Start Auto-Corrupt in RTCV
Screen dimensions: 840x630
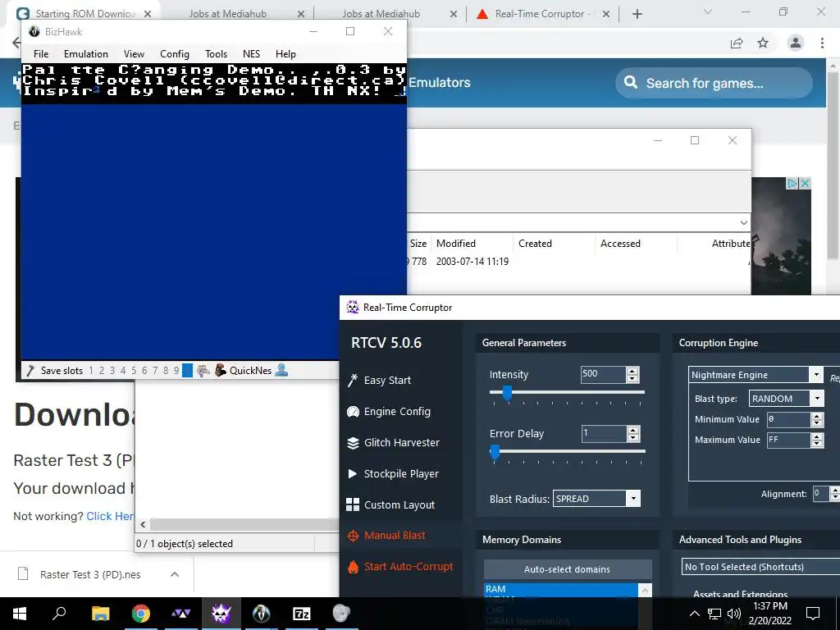(x=400, y=566)
